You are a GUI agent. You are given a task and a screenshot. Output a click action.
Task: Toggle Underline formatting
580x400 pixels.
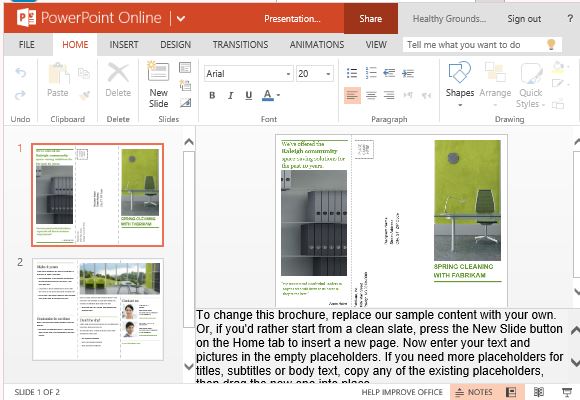(249, 95)
